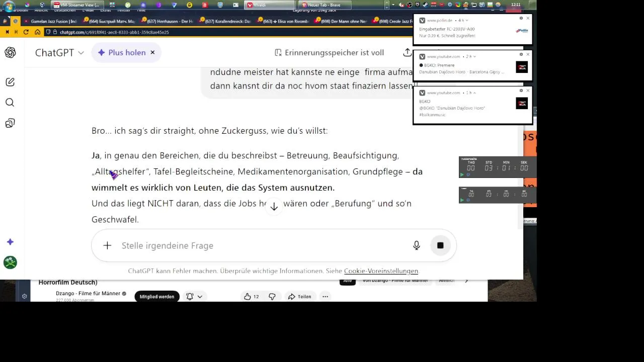Dismiss the Plus holen banner X
The height and width of the screenshot is (362, 644).
click(x=152, y=52)
